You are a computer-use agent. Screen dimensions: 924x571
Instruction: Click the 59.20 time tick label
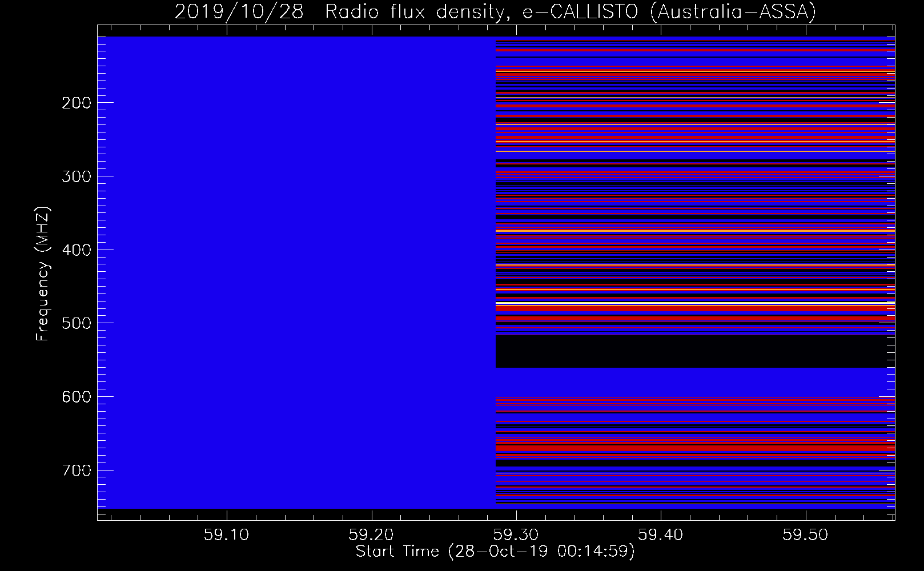pyautogui.click(x=372, y=535)
